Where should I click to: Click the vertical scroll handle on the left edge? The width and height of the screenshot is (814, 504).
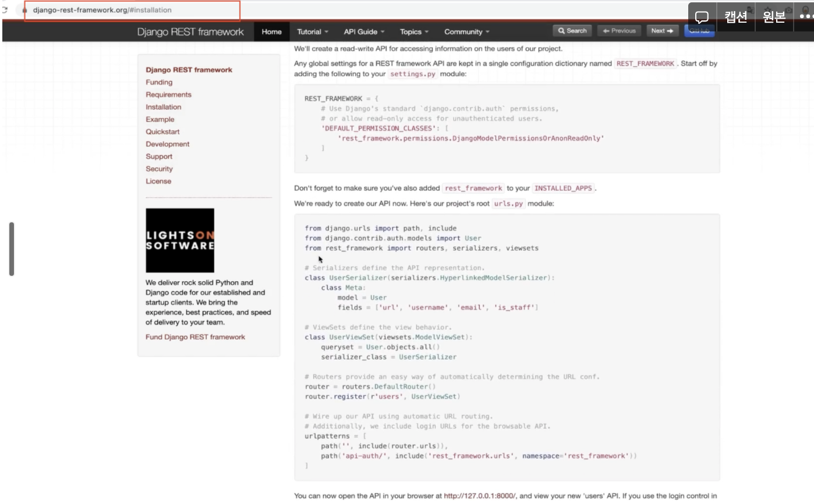tap(11, 249)
